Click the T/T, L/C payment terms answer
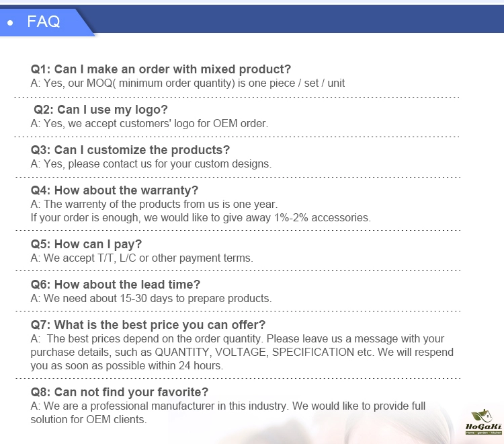 (x=142, y=258)
